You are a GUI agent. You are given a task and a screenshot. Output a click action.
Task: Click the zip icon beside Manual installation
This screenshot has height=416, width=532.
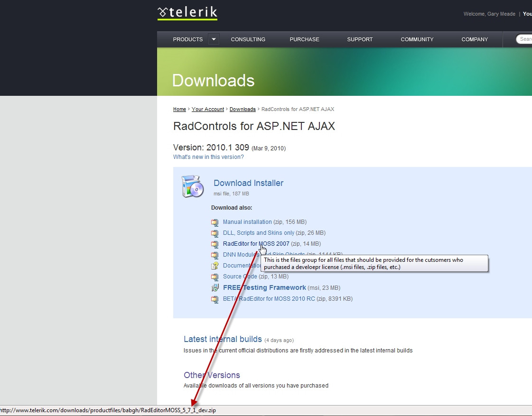[x=215, y=222]
